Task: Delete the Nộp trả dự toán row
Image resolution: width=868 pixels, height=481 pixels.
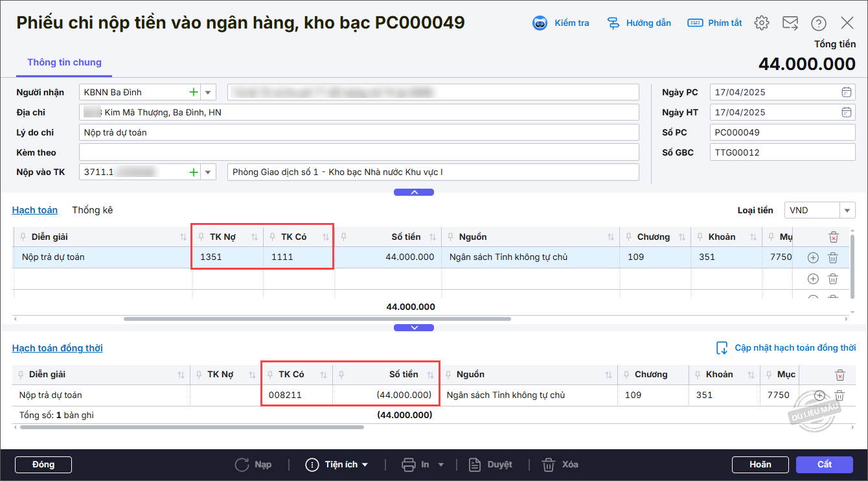Action: coord(833,258)
